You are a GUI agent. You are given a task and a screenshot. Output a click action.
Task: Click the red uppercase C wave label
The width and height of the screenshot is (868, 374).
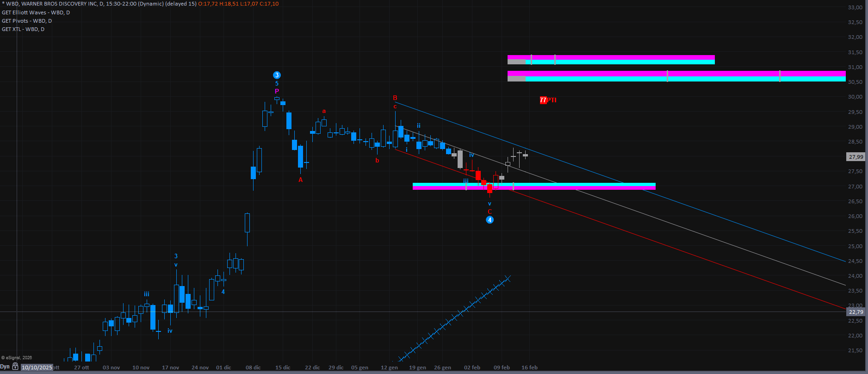[x=490, y=212]
